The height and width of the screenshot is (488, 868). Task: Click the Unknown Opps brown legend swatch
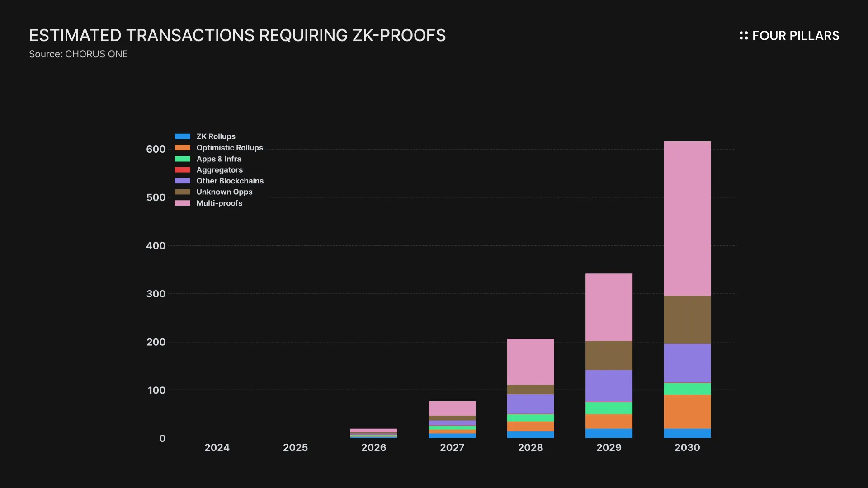pos(182,192)
